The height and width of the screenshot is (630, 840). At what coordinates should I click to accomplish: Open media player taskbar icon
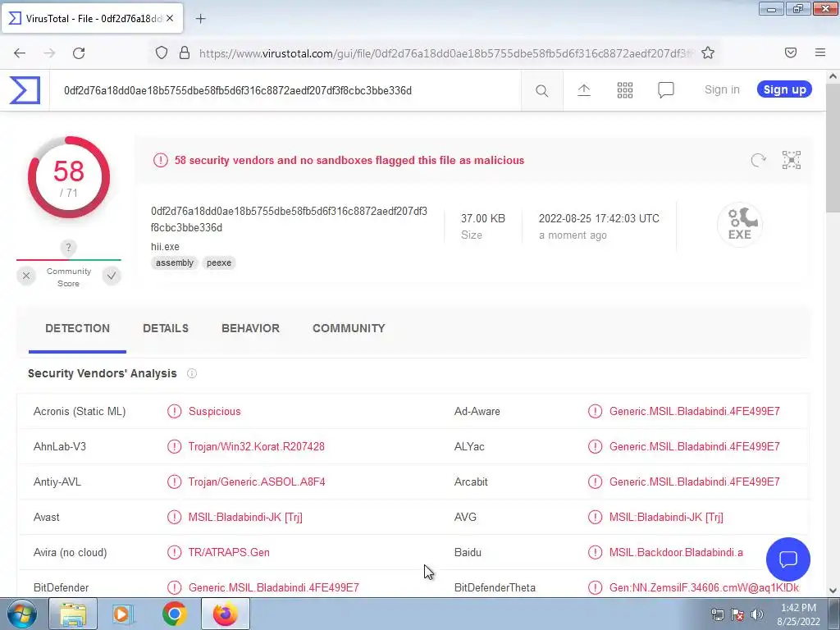[123, 614]
